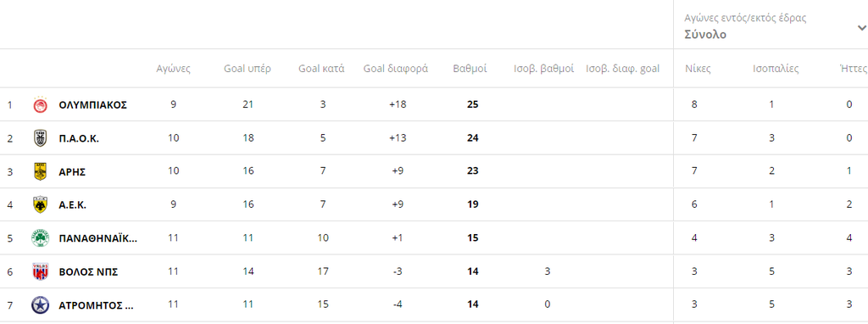This screenshot has width=868, height=324.
Task: Click the Νίκες column header
Action: coord(698,70)
